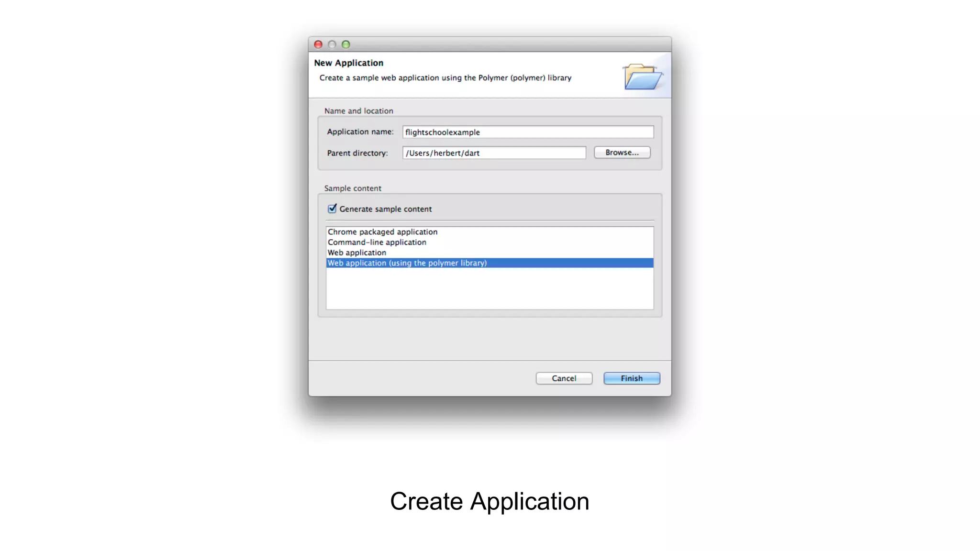Click the open folder icon in header
The image size is (980, 551).
point(643,77)
